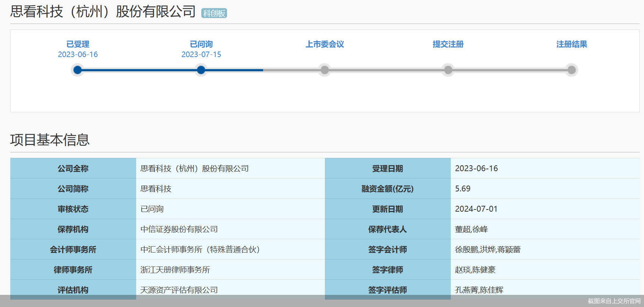The image size is (644, 307).
Task: Click the 天源资产评估有限公司 cell
Action: (230, 290)
